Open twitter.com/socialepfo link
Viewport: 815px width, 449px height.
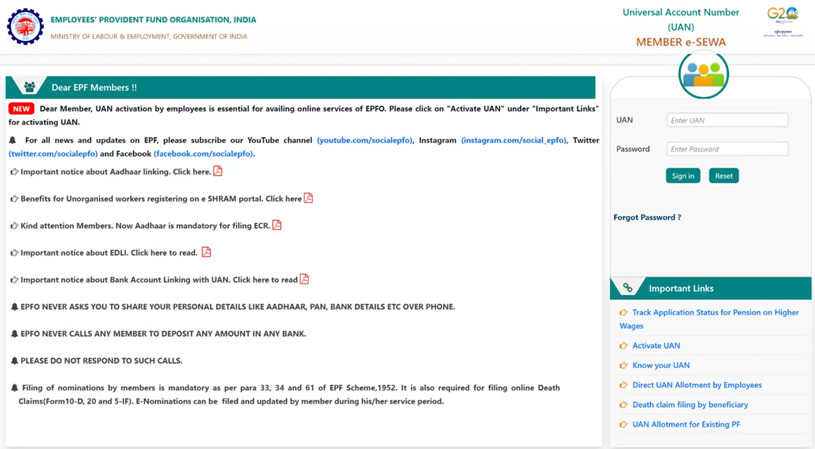click(x=53, y=154)
